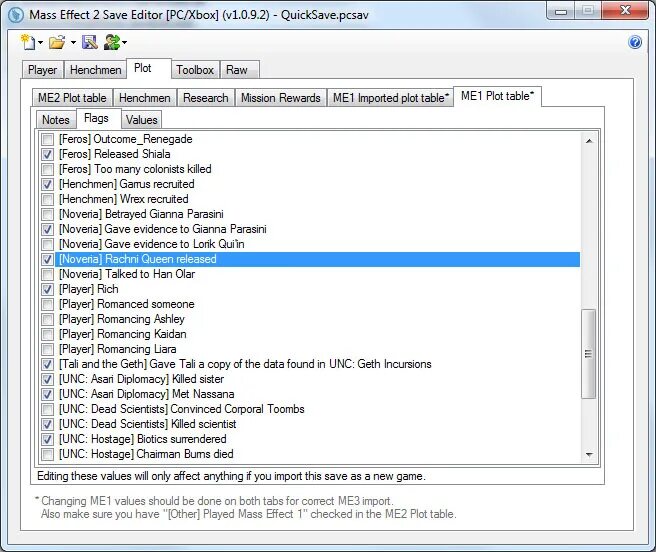Expand the New file dropdown arrow
The width and height of the screenshot is (656, 552).
click(40, 42)
